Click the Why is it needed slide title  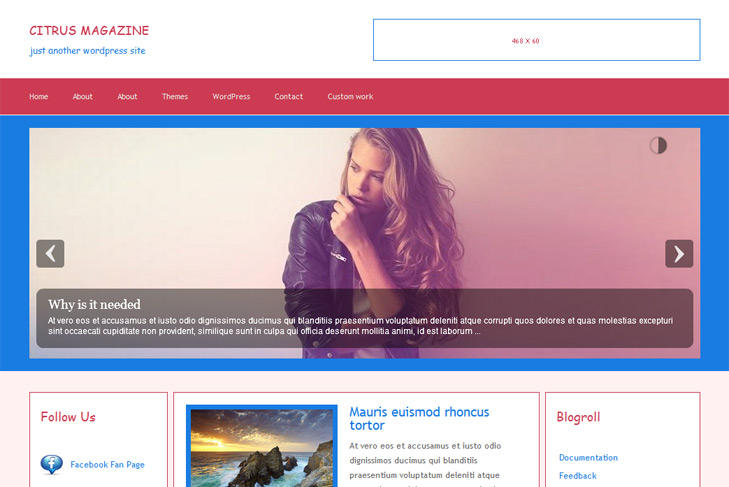click(x=94, y=305)
